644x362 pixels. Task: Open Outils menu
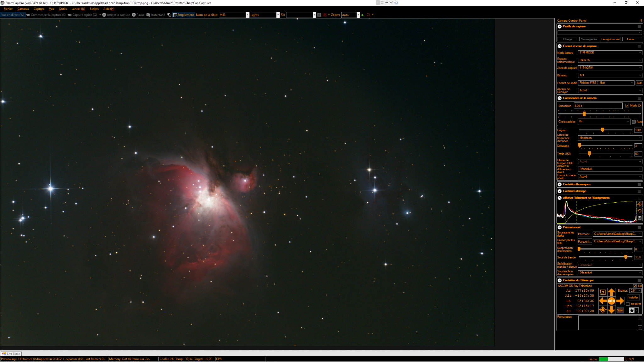tap(63, 9)
